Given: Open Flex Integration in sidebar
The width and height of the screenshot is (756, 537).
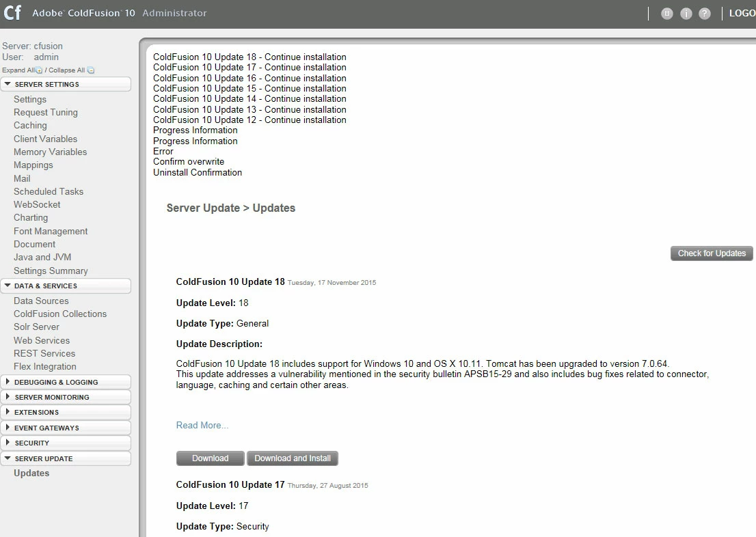Looking at the screenshot, I should 45,366.
